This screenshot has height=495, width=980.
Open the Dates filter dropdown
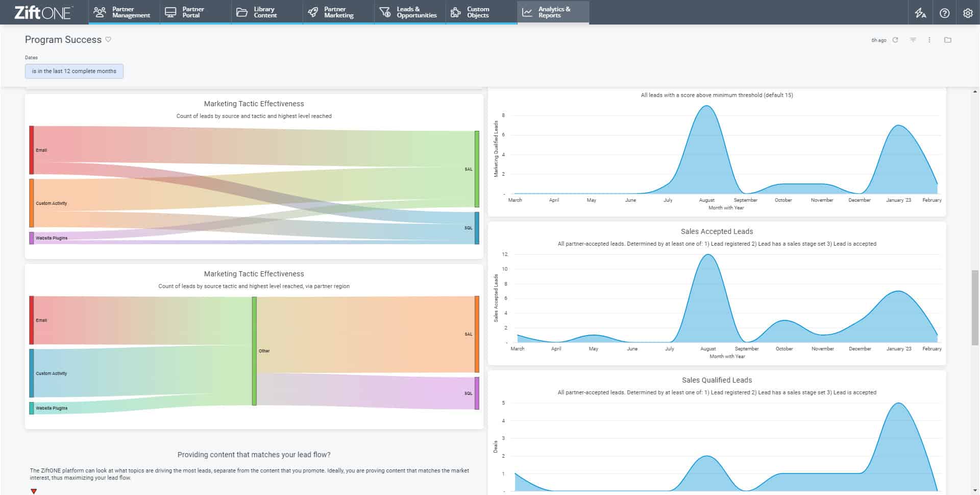74,71
